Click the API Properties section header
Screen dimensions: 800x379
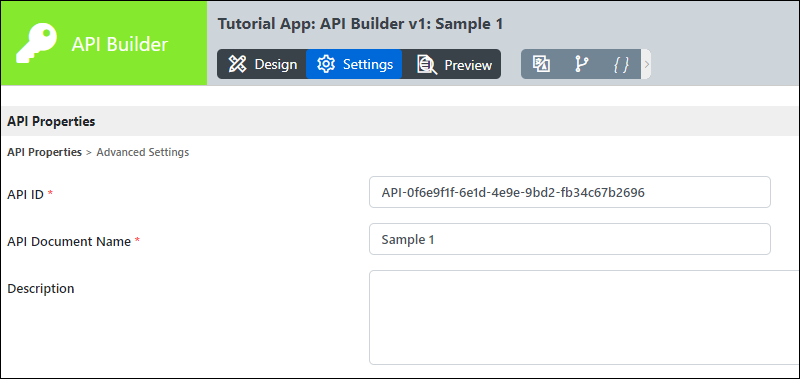tap(51, 121)
